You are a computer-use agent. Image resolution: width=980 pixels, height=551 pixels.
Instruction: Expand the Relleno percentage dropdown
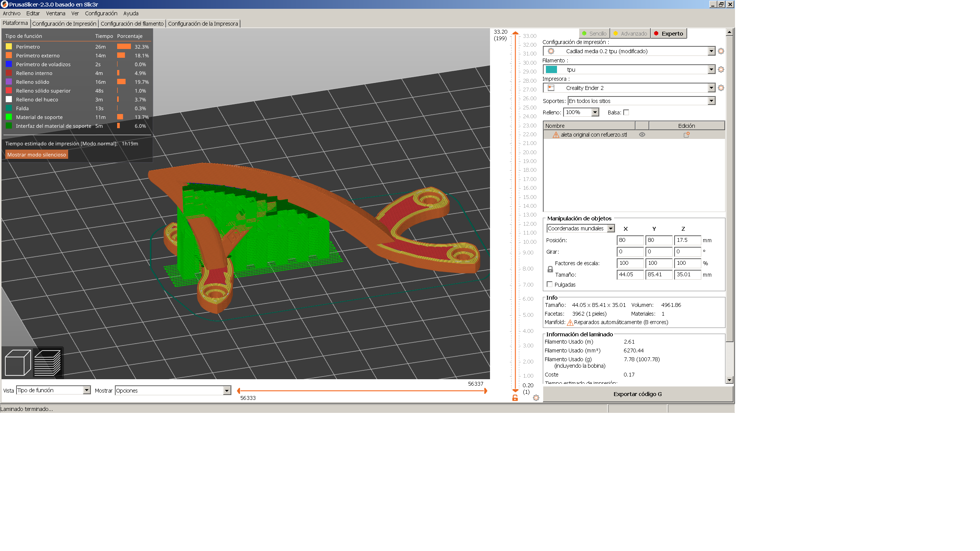(595, 112)
